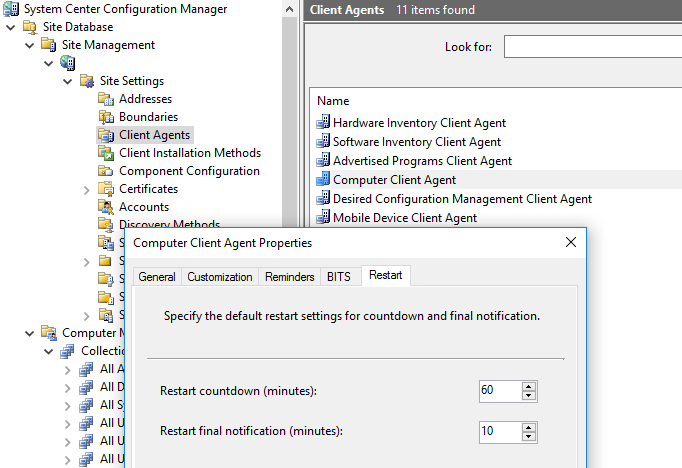The height and width of the screenshot is (468, 682).
Task: Open the Customization tab
Action: coord(220,277)
